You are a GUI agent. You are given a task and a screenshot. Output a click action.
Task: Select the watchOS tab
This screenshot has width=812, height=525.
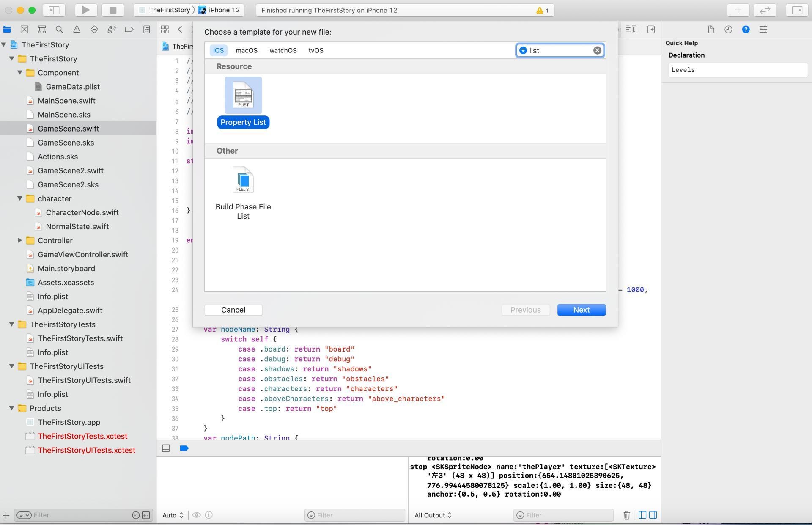tap(283, 50)
